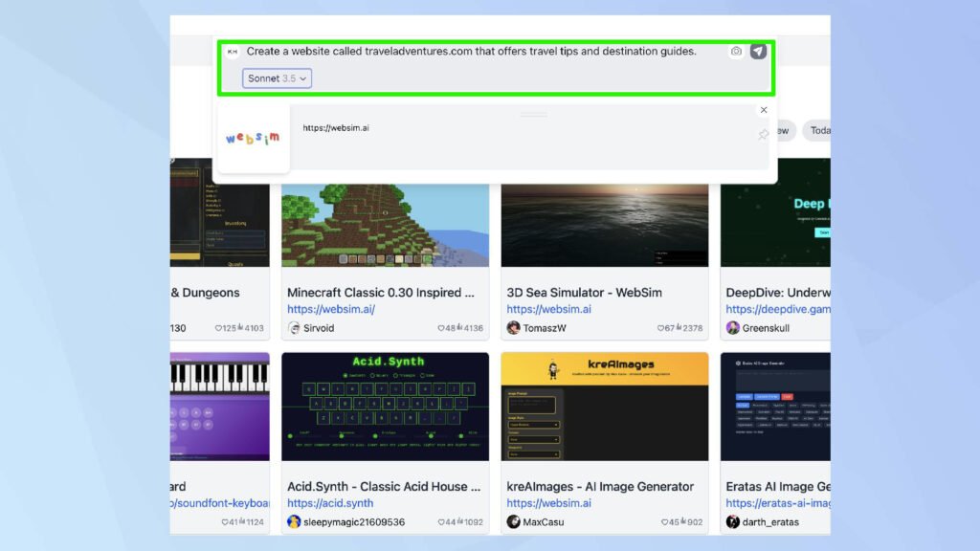Open the Acid.Synth project thumbnail
Viewport: 980px width, 551px height.
385,408
